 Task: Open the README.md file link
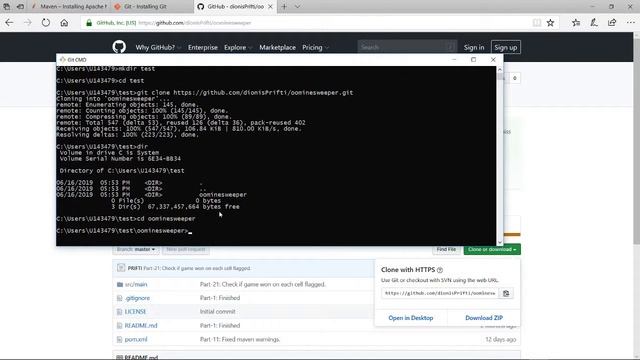141,325
